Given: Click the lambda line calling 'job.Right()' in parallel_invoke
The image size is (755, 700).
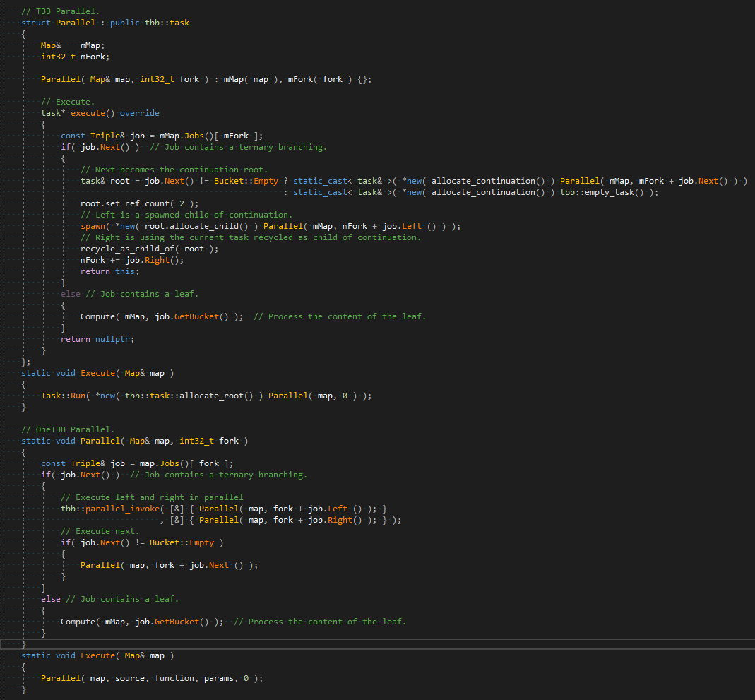Looking at the screenshot, I should click(x=280, y=520).
